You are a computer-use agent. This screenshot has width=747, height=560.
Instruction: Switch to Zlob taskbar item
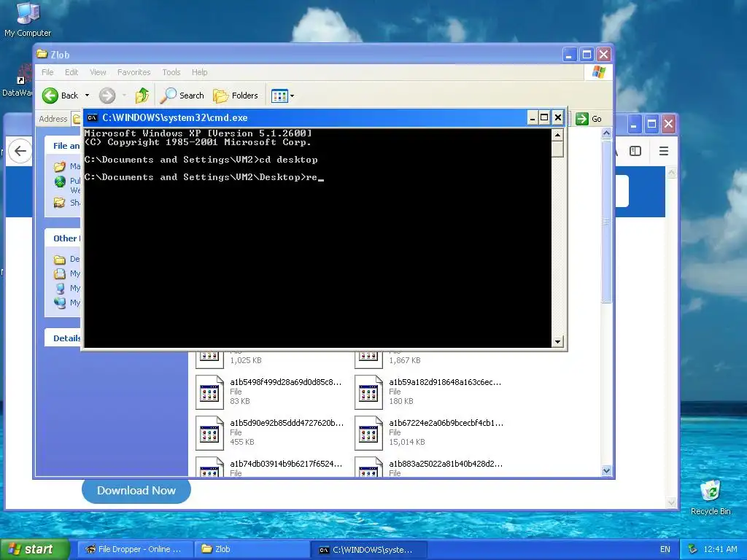(x=251, y=550)
